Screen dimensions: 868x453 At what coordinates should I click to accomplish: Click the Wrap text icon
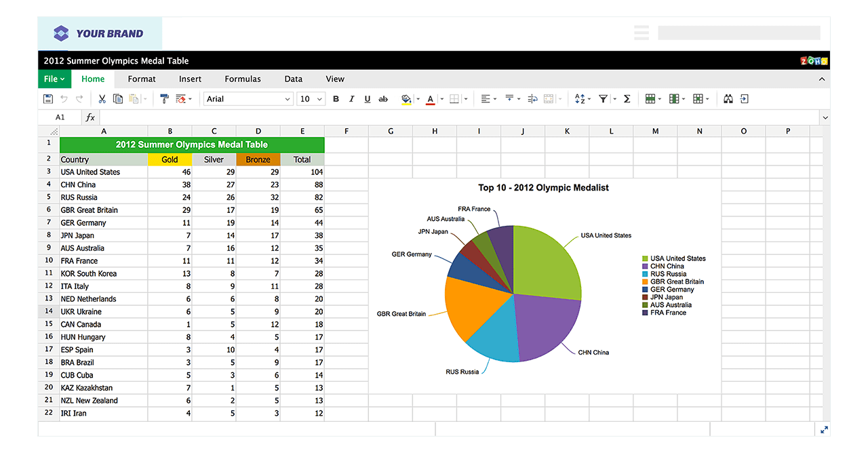click(532, 99)
